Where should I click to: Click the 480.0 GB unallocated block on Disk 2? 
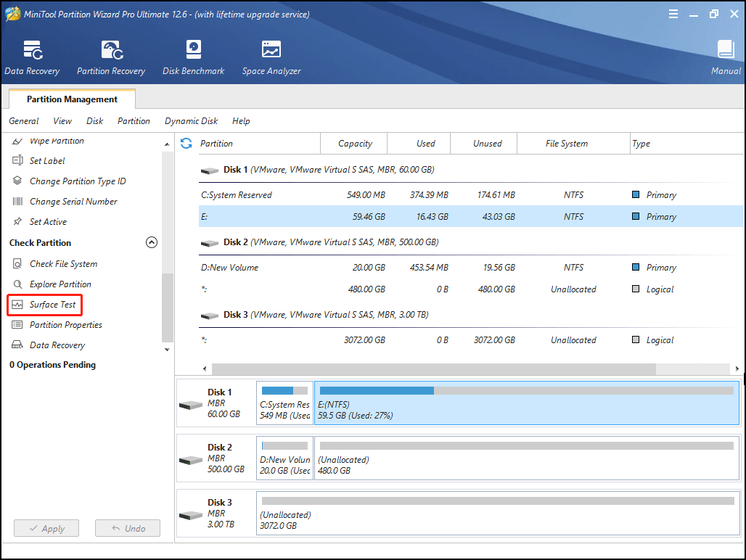527,458
